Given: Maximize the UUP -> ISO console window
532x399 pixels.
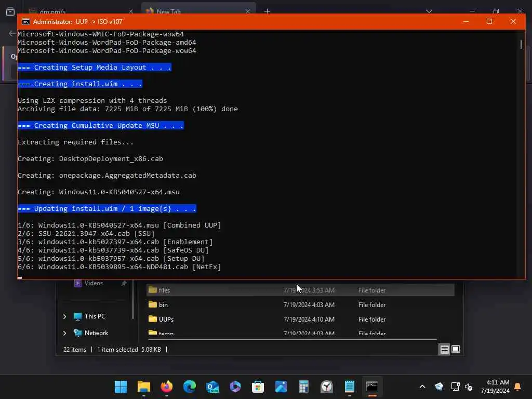Looking at the screenshot, I should 489,21.
